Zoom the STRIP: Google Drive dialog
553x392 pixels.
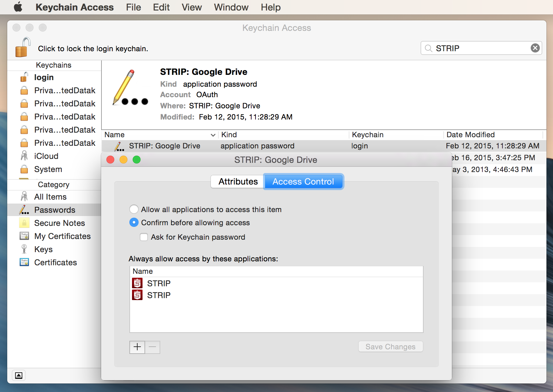coord(137,160)
